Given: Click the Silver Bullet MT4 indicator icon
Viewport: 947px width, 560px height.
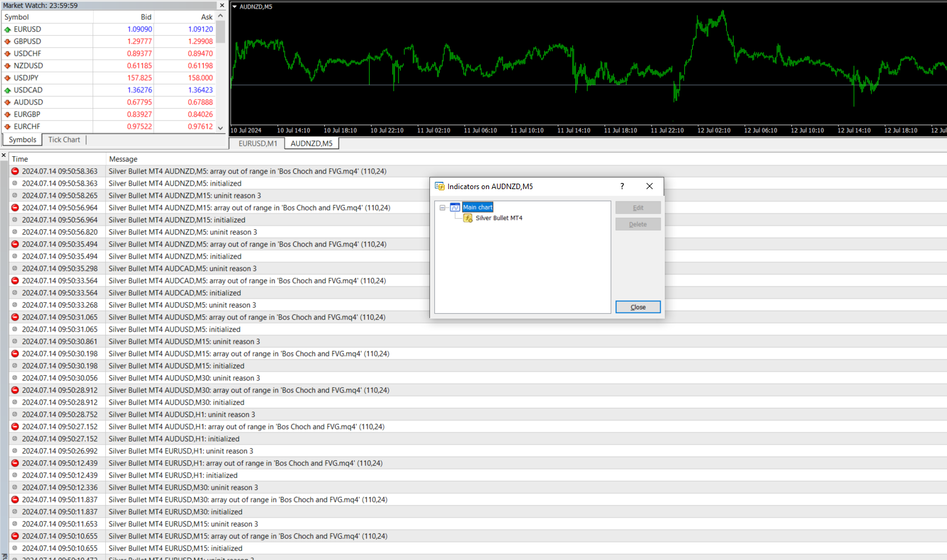Looking at the screenshot, I should (x=468, y=218).
